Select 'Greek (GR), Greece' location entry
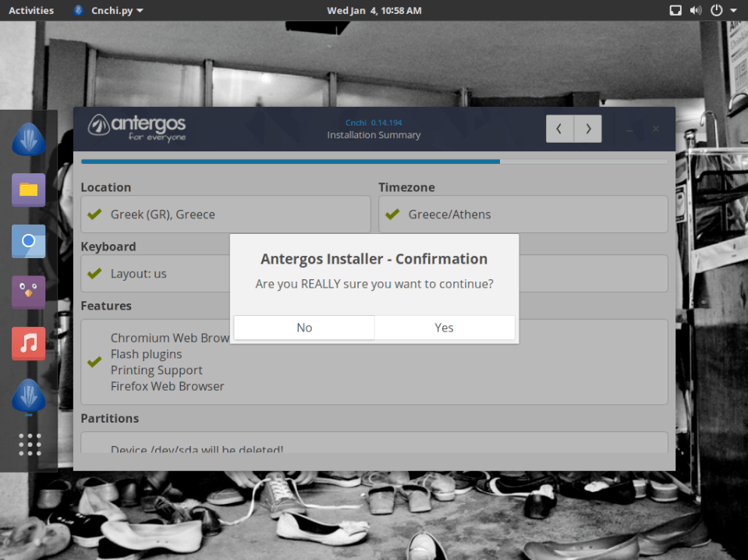This screenshot has width=748, height=560. click(225, 214)
